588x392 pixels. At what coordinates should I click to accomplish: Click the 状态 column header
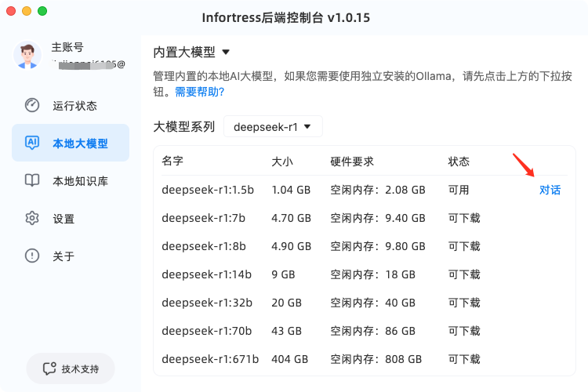[459, 162]
